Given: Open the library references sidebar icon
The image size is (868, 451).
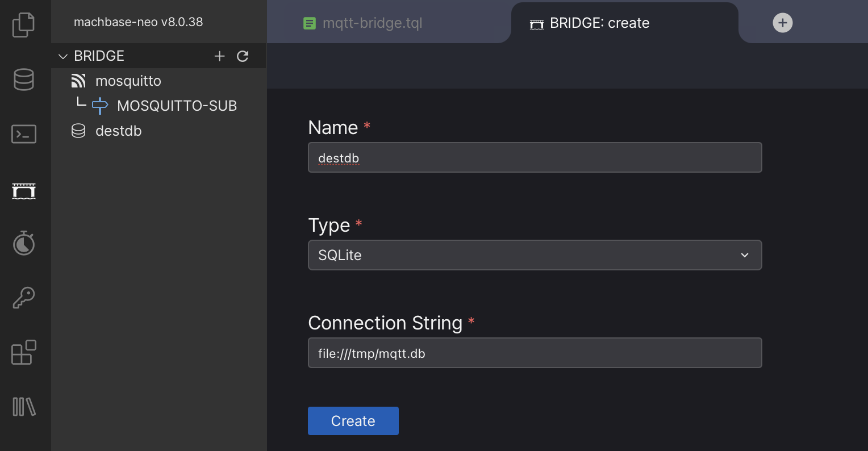Looking at the screenshot, I should [23, 407].
